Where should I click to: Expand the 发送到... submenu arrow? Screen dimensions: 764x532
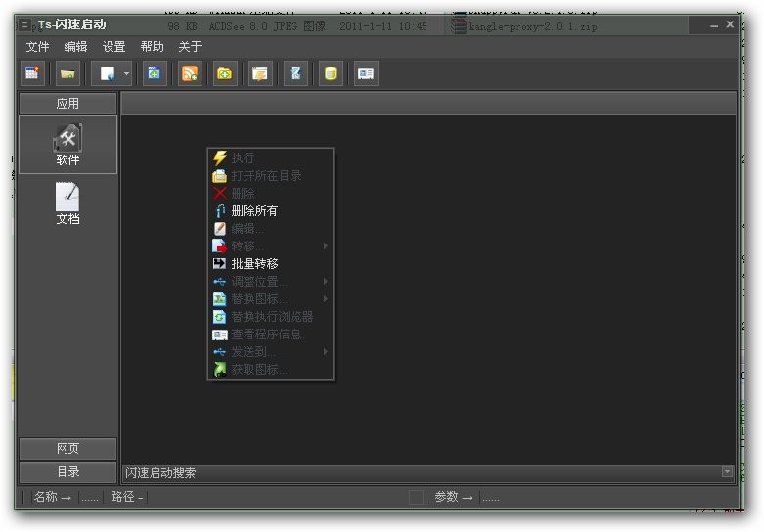click(x=326, y=351)
